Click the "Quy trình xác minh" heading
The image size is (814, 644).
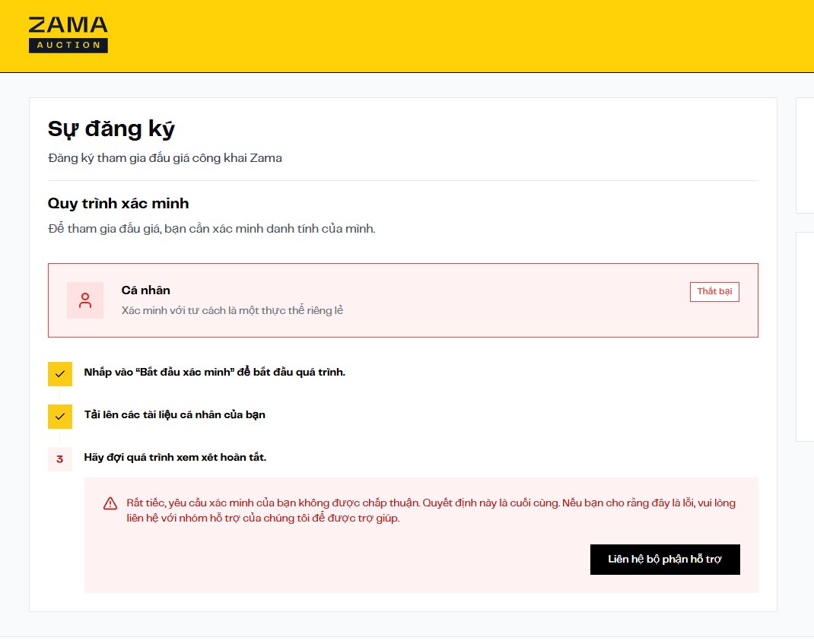coord(119,204)
